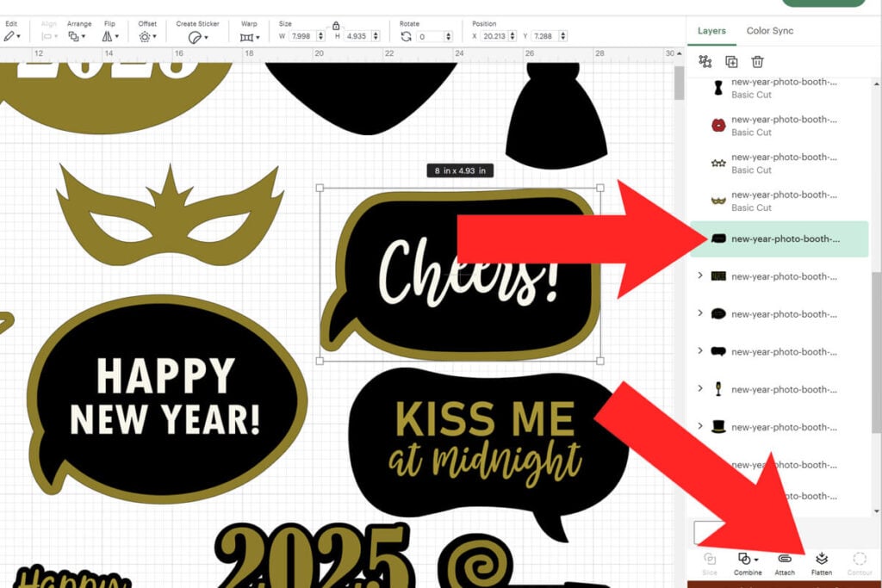
Task: Click the Edit pencil icon
Action: [9, 36]
